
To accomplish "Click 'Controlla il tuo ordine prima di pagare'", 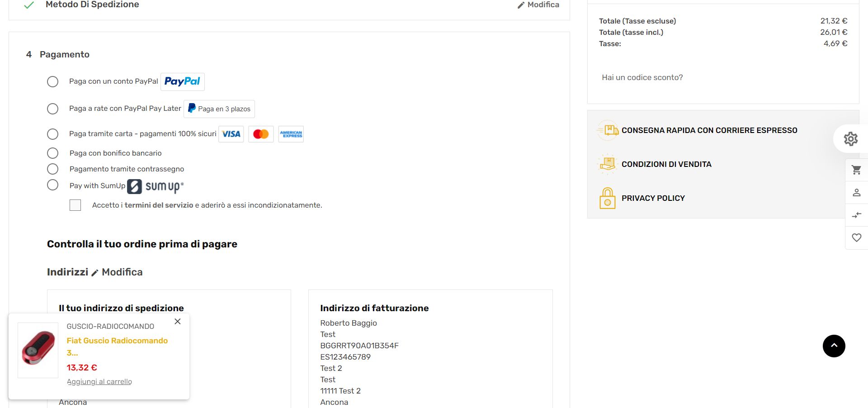I will 142,244.
